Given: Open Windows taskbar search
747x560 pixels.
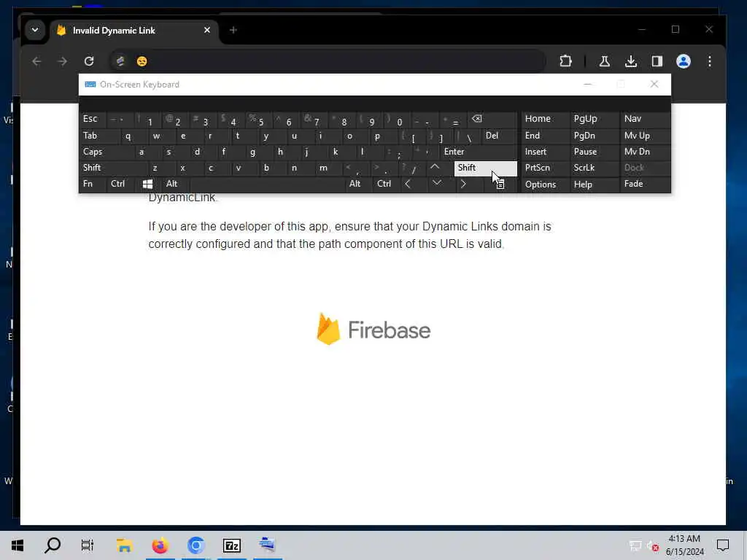Looking at the screenshot, I should coord(53,545).
